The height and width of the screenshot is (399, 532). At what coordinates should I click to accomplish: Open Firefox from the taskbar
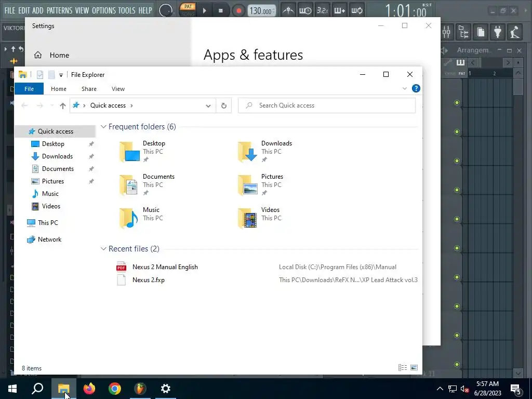pos(89,389)
